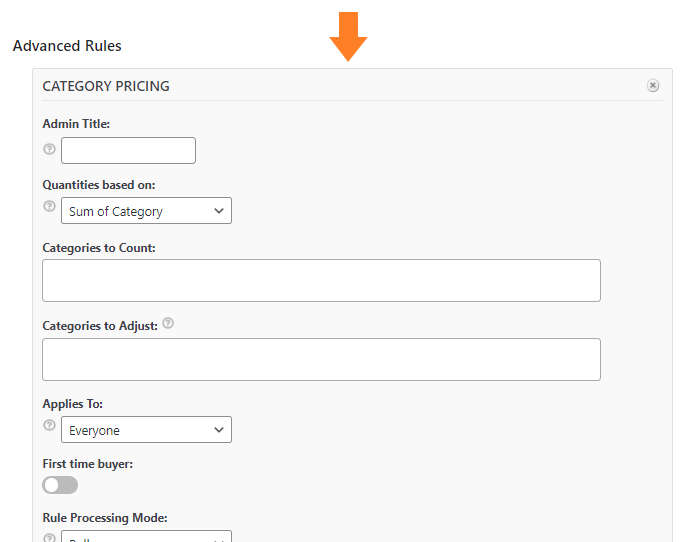Click the CATEGORY PRICING header title
The height and width of the screenshot is (542, 699).
click(x=106, y=86)
